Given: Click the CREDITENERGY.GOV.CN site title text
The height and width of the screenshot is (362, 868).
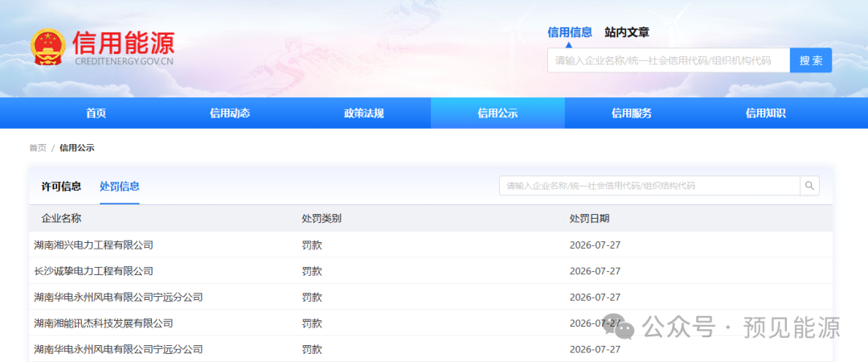Looking at the screenshot, I should click(124, 61).
